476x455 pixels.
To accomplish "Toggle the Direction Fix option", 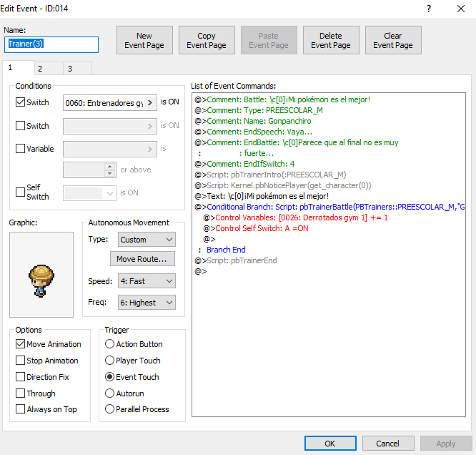I will (21, 377).
